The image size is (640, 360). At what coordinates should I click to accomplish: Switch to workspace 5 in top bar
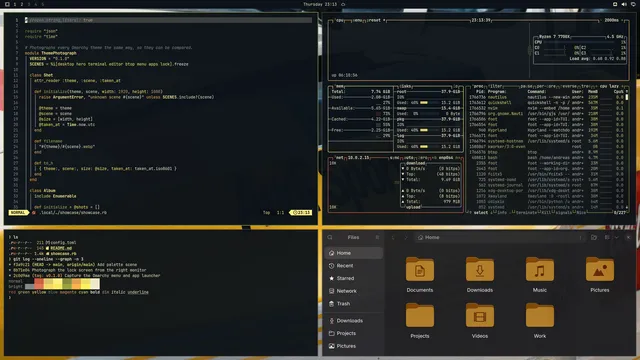[42, 4]
